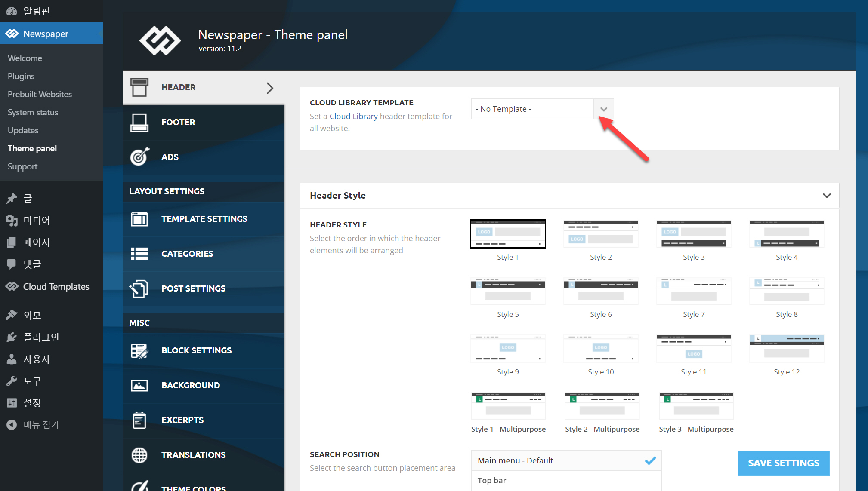
Task: Go to System status menu item
Action: (33, 112)
